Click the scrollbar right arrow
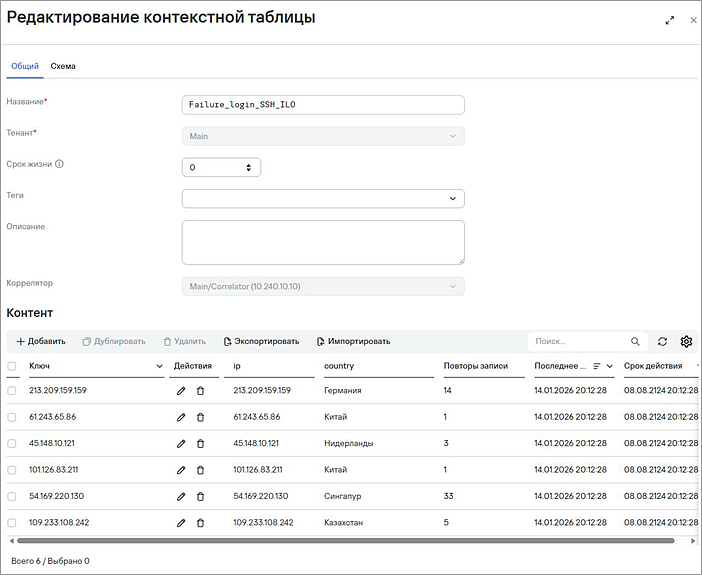The image size is (702, 575). (693, 541)
